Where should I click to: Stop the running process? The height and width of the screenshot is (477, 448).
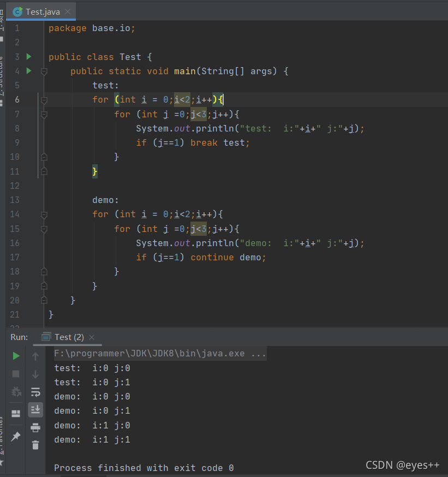point(16,374)
